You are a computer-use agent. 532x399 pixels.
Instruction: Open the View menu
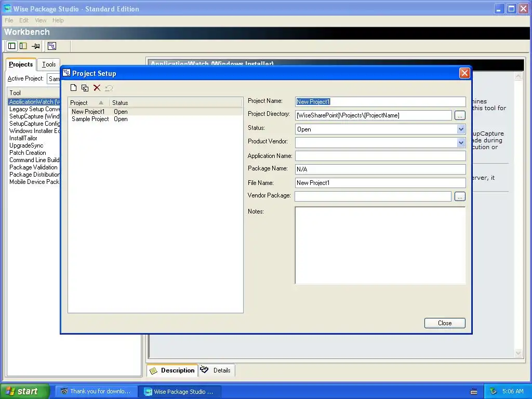tap(41, 20)
